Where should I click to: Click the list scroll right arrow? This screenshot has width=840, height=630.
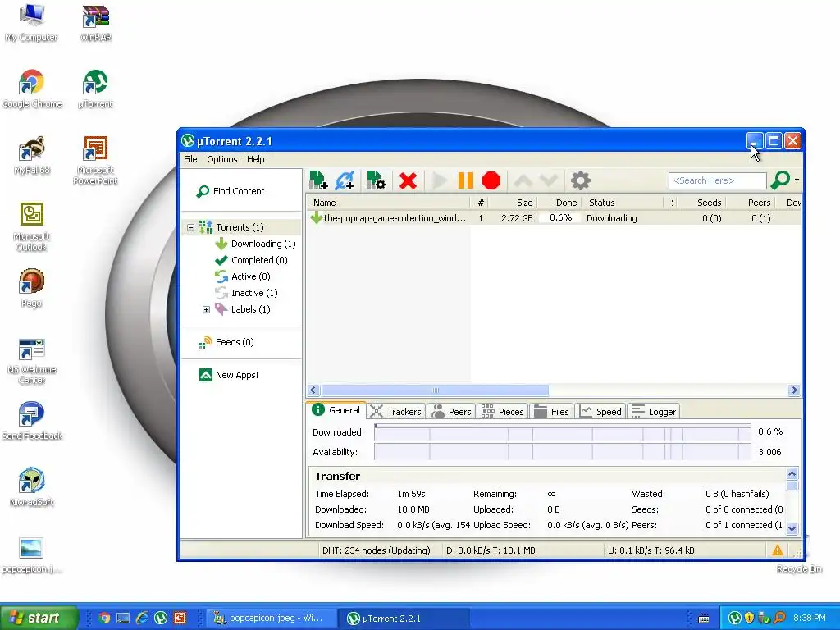tap(794, 390)
